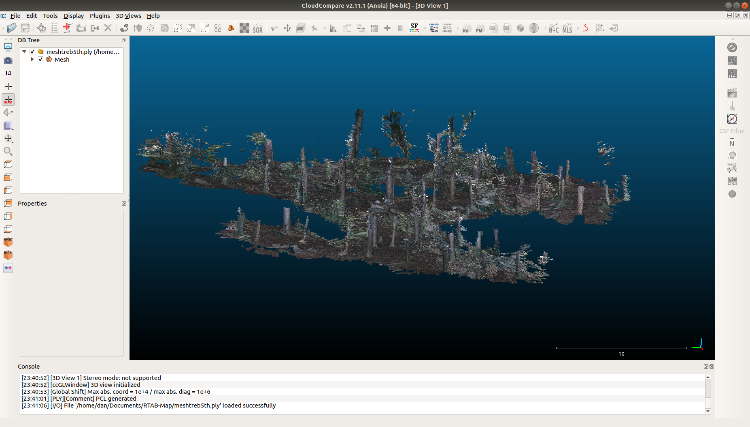Collapse the meshtreb5th.ply tree node
This screenshot has height=427, width=750.
[x=24, y=51]
